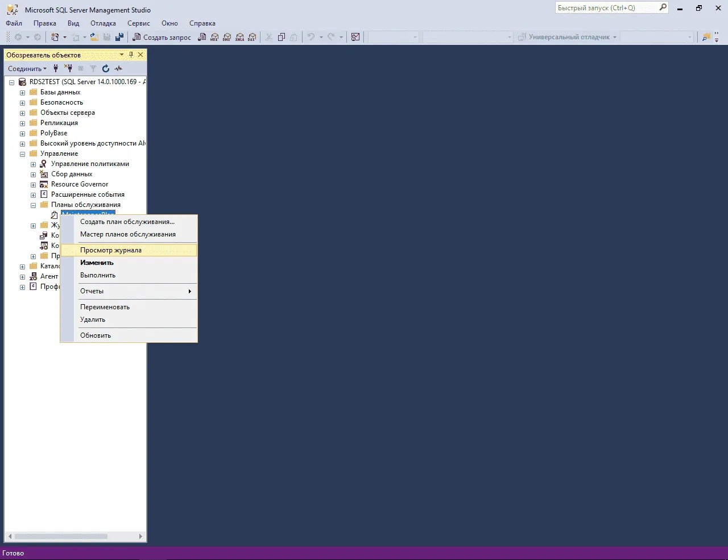Viewport: 728px width, 560px height.
Task: Click the DAX query toolbar icon
Action: (252, 38)
